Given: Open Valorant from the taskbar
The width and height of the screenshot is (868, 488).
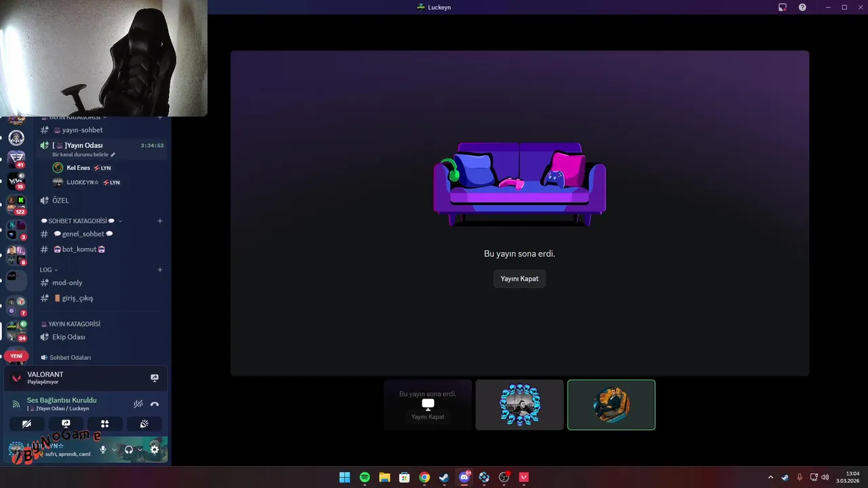Looking at the screenshot, I should coord(524,477).
